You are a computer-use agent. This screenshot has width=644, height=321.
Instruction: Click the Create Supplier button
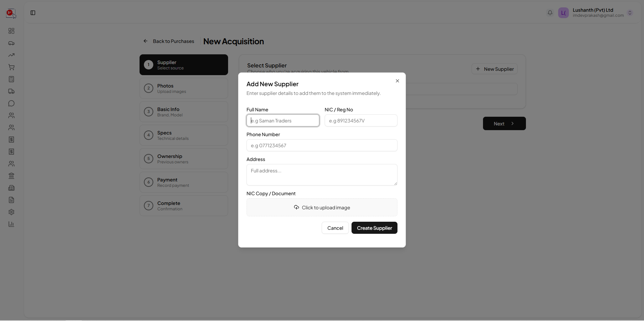coord(374,228)
